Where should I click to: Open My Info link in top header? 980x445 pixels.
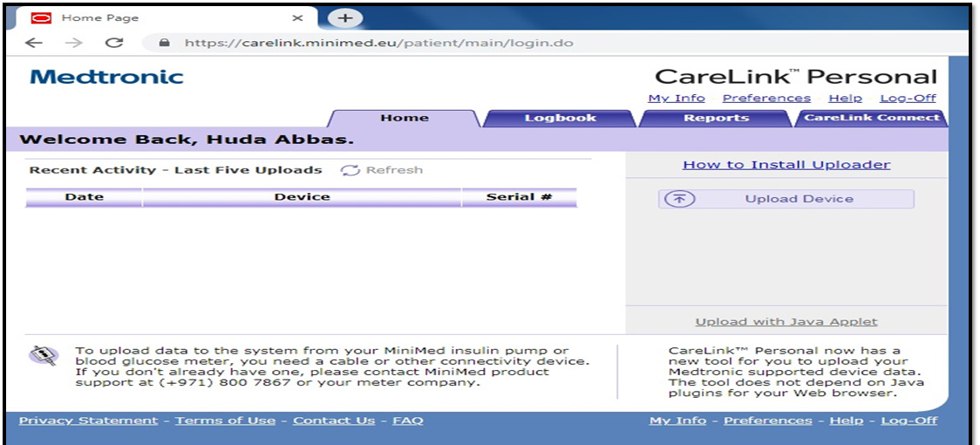pyautogui.click(x=677, y=98)
